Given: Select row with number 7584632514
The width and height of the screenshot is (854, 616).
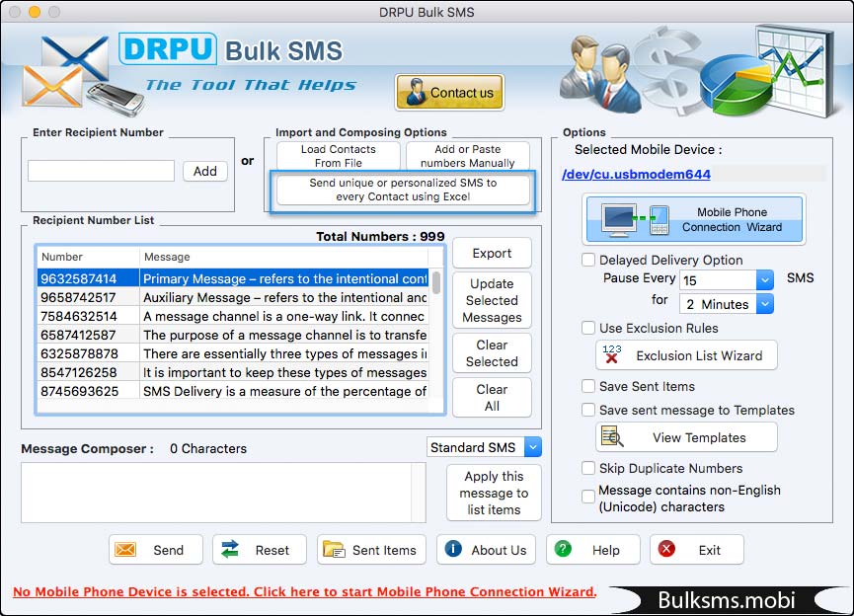Looking at the screenshot, I should (233, 316).
